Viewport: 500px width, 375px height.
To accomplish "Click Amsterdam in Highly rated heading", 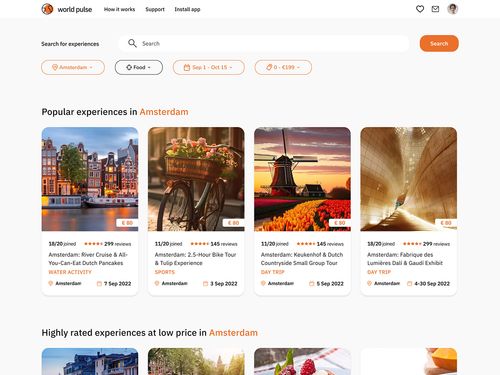I will click(x=233, y=333).
